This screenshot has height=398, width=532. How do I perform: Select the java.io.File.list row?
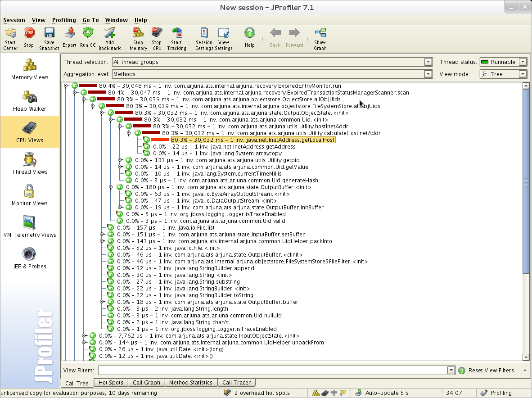166,228
